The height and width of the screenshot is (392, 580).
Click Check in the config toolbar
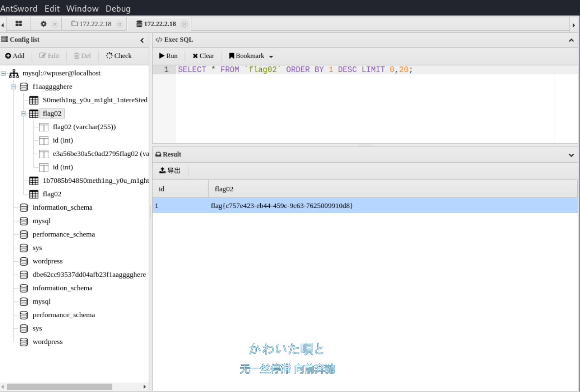119,56
